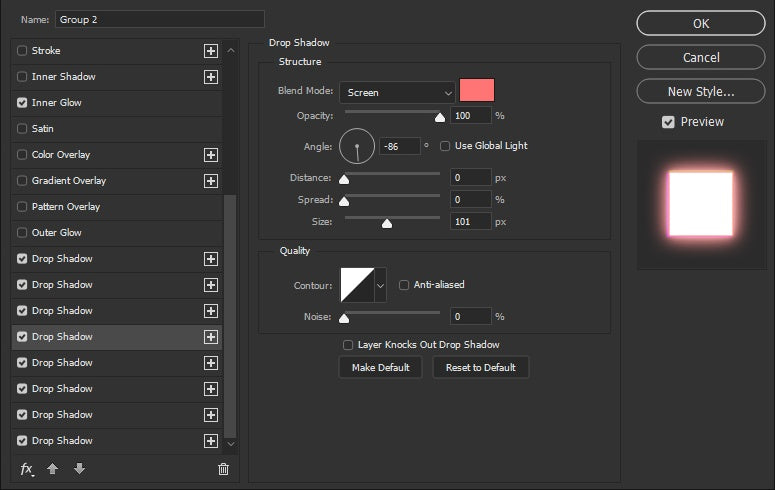Enable the Color Overlay checkbox

22,154
